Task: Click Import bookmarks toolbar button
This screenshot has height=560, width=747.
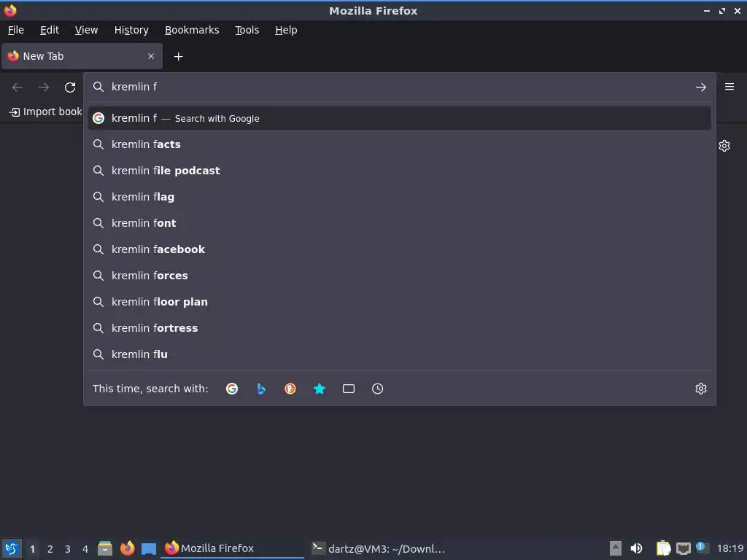Action: point(46,112)
